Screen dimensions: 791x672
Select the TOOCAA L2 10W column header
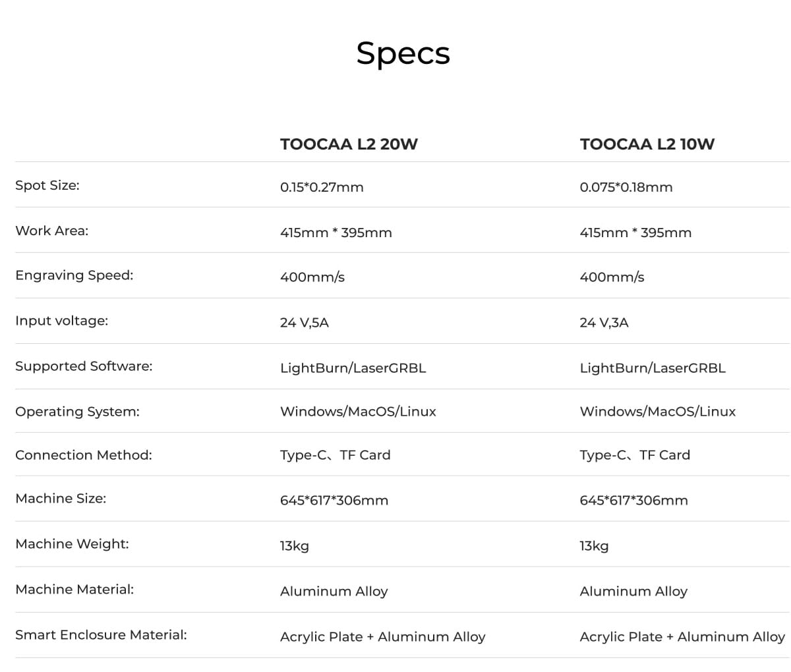point(647,144)
